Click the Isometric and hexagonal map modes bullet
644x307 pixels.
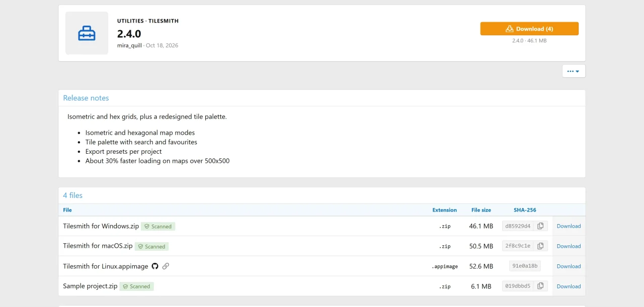(x=140, y=133)
